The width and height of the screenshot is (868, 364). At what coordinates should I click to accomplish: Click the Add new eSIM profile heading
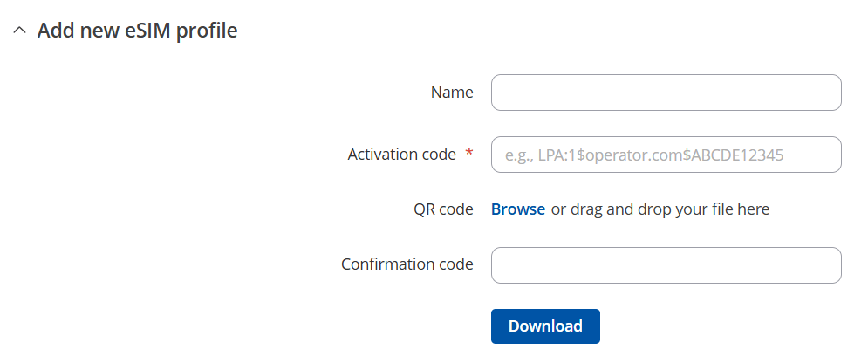pos(137,31)
